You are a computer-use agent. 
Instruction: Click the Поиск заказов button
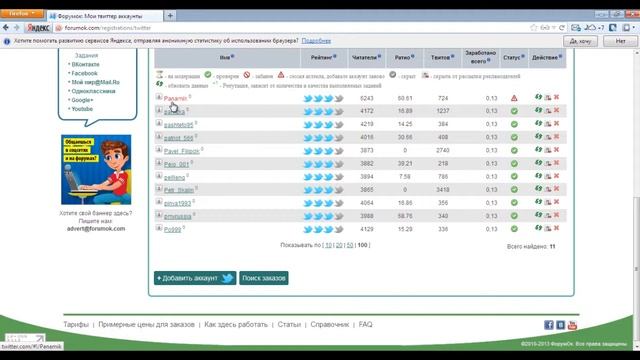pyautogui.click(x=264, y=278)
